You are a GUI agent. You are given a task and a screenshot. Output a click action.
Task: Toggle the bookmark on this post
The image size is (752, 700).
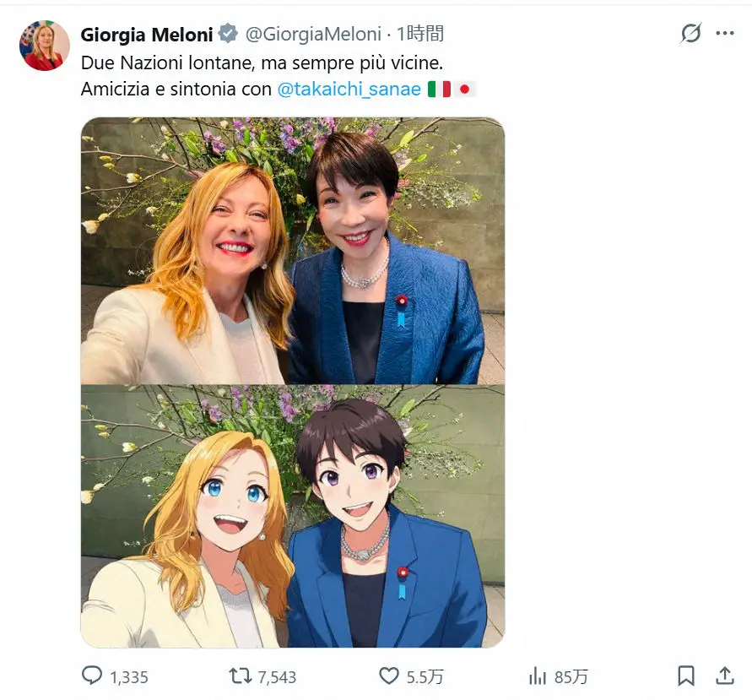point(688,676)
